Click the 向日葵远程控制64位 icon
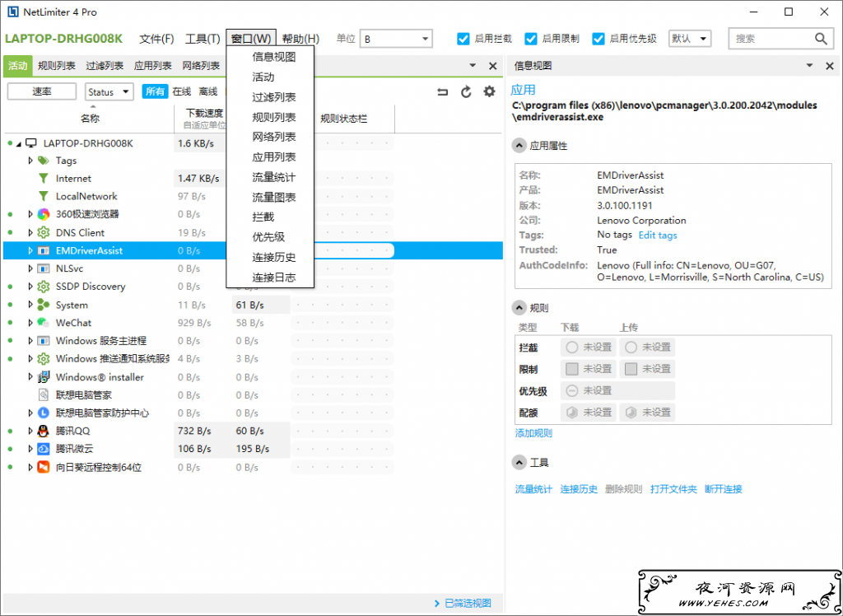Viewport: 843px width, 616px height. (x=44, y=467)
